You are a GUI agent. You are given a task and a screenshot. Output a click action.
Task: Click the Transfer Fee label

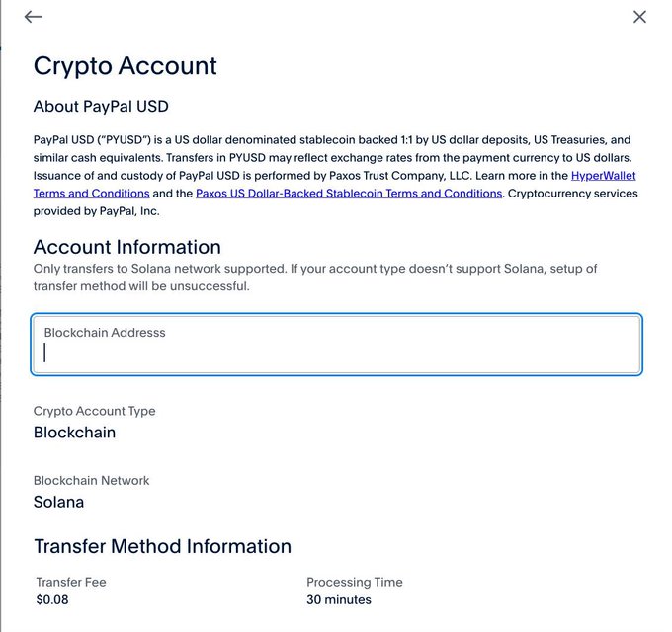click(71, 582)
